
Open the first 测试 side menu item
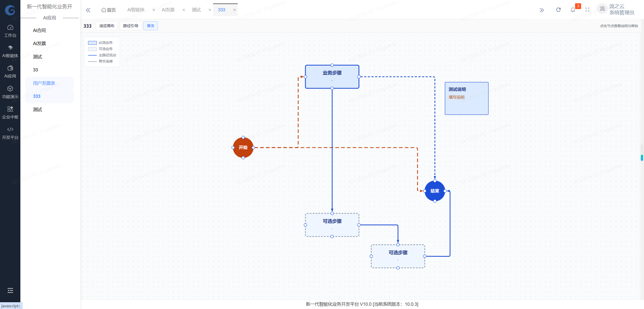pos(50,57)
